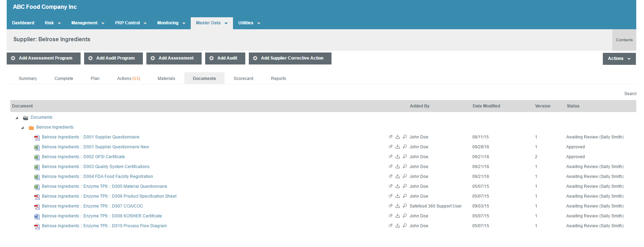Expand the PRP Control menu

pos(131,23)
